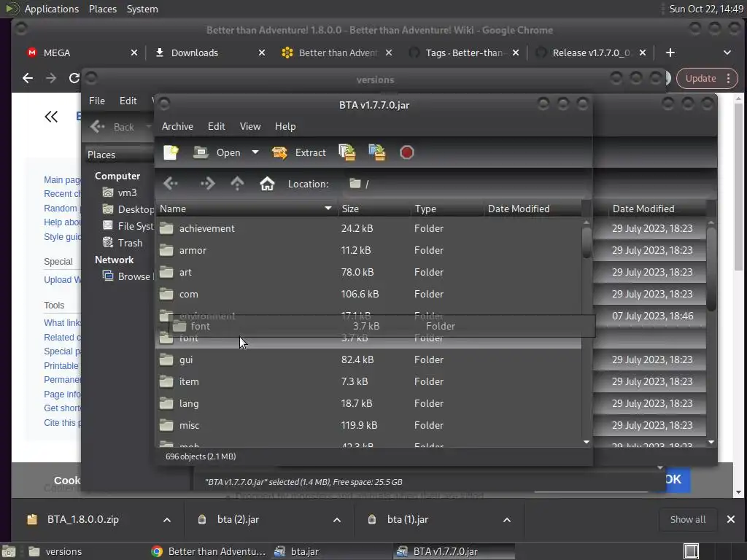Click the 24.2 kB size cell
This screenshot has width=747, height=560.
click(357, 228)
